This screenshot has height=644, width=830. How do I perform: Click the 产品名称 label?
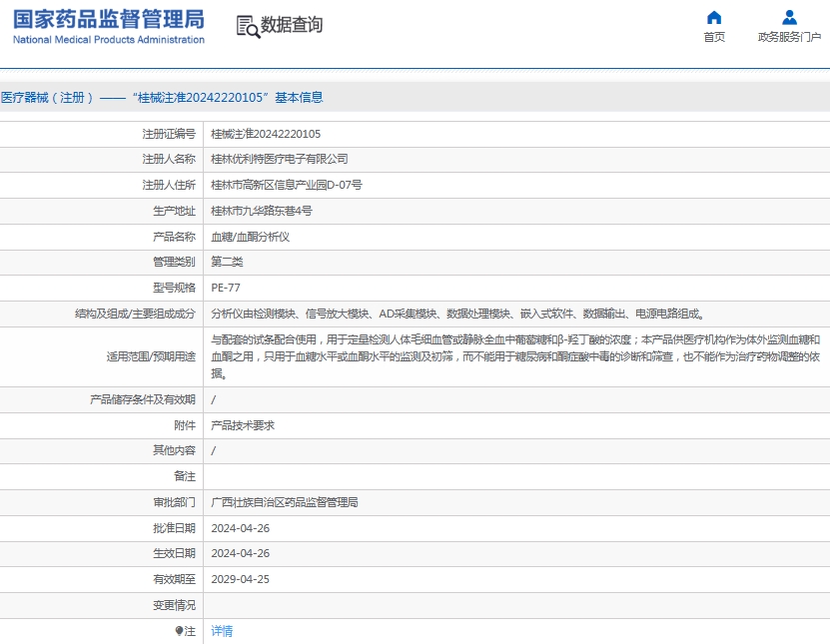(x=174, y=237)
